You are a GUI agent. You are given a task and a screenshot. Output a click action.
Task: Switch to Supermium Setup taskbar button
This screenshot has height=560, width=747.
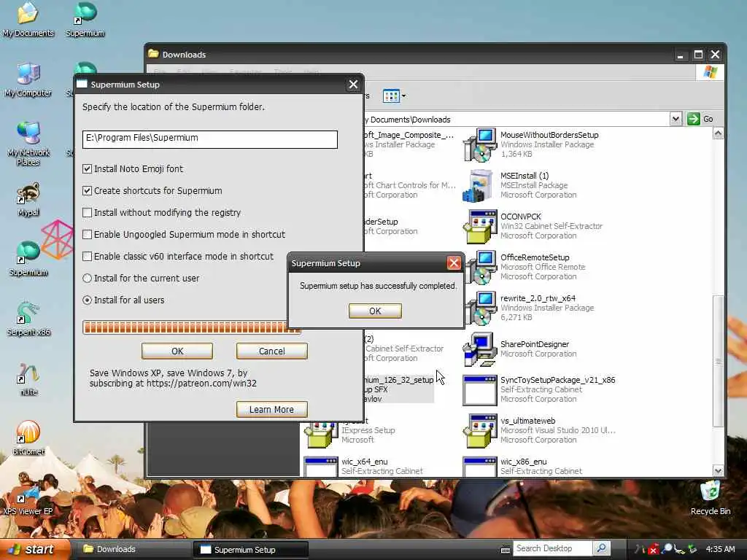250,550
